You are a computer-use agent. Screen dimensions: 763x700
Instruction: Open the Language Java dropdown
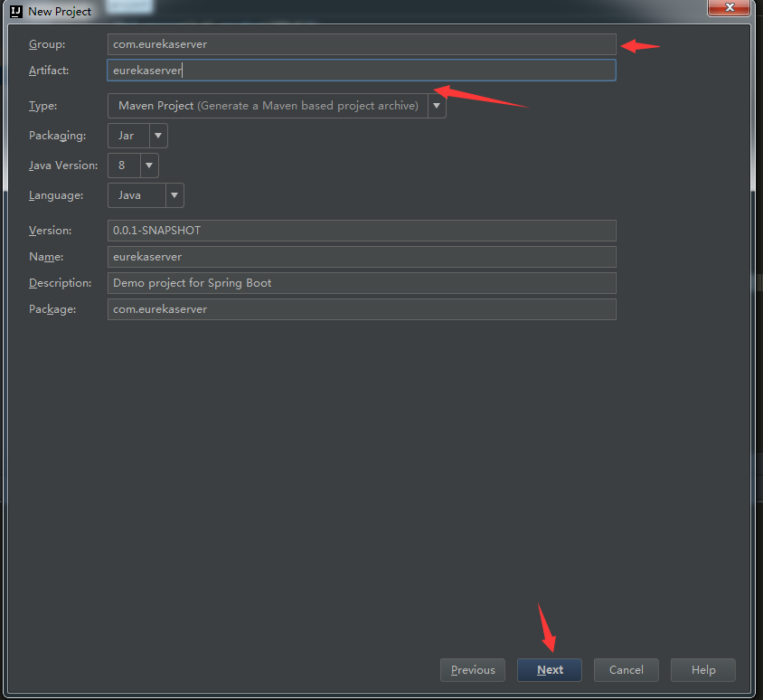146,195
